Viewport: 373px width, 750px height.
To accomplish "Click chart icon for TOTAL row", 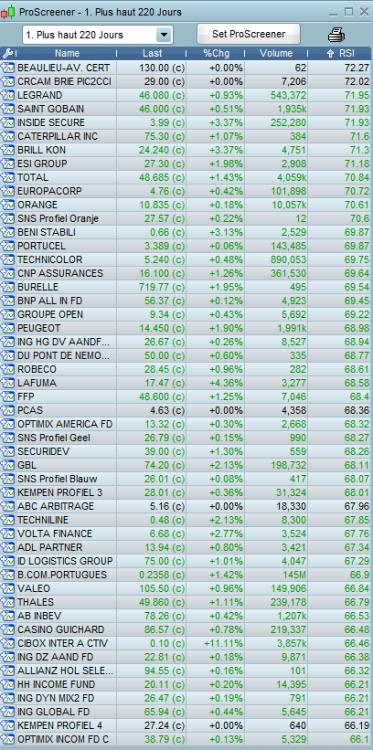I will pyautogui.click(x=8, y=177).
